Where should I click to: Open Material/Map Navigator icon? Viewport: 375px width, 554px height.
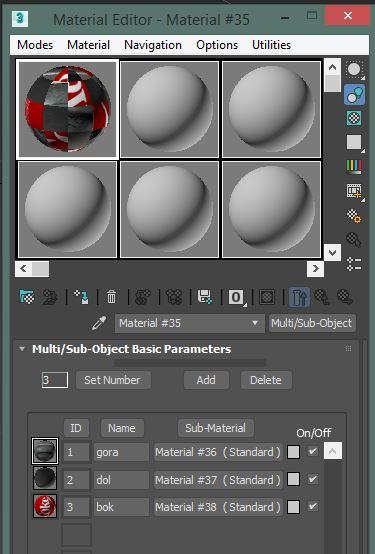(x=354, y=264)
